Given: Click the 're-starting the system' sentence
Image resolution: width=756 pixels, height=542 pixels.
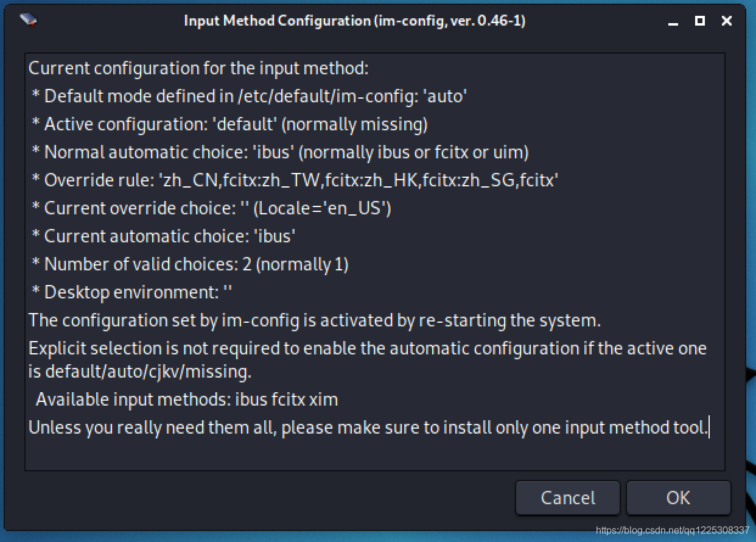Looking at the screenshot, I should (315, 320).
